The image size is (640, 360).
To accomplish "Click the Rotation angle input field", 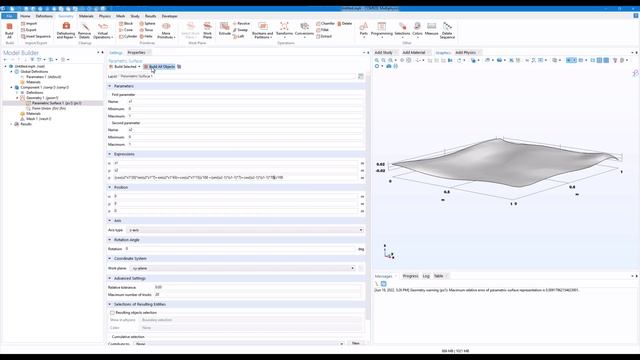I will pyautogui.click(x=241, y=249).
